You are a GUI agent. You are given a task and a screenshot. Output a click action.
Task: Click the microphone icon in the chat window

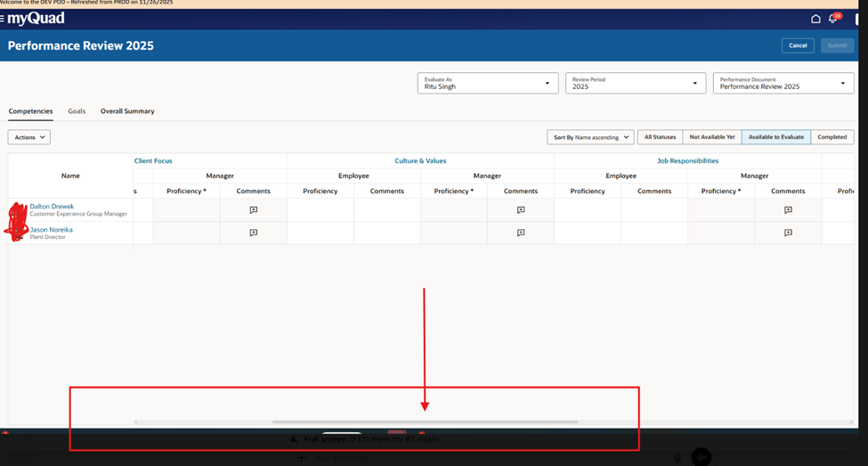[677, 458]
